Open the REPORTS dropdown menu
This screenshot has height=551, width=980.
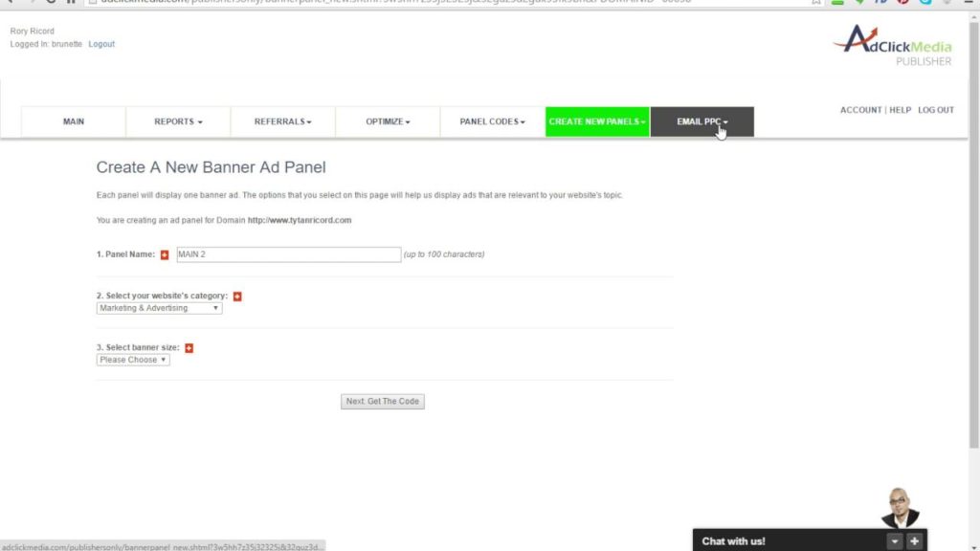click(178, 121)
